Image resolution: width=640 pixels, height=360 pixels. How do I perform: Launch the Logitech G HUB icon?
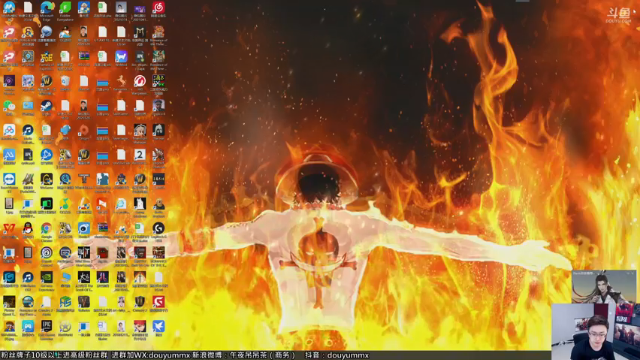point(158,229)
